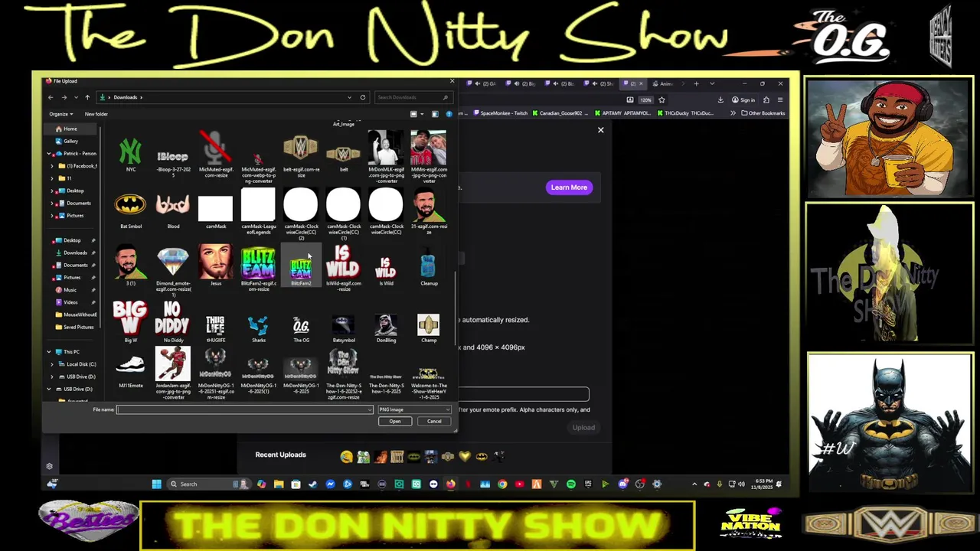980x551 pixels.
Task: Select the camMask file
Action: 216,212
